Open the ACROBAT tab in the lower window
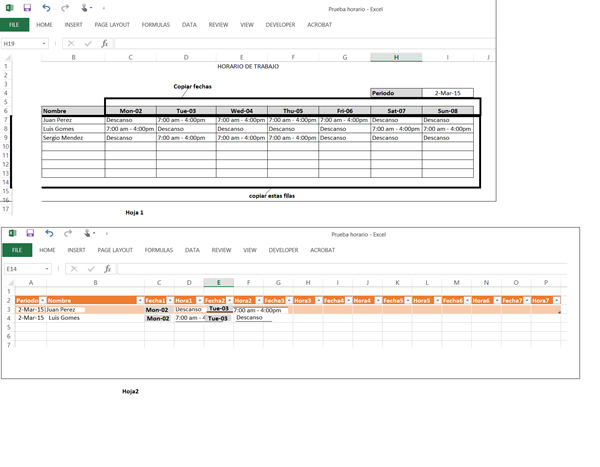The height and width of the screenshot is (467, 600). [323, 250]
